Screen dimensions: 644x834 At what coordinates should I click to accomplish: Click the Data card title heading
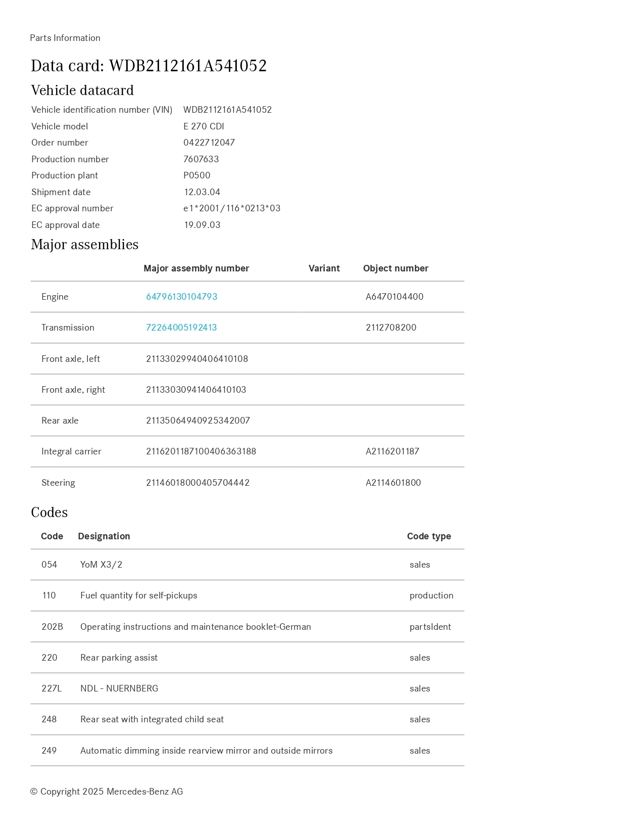click(x=148, y=66)
